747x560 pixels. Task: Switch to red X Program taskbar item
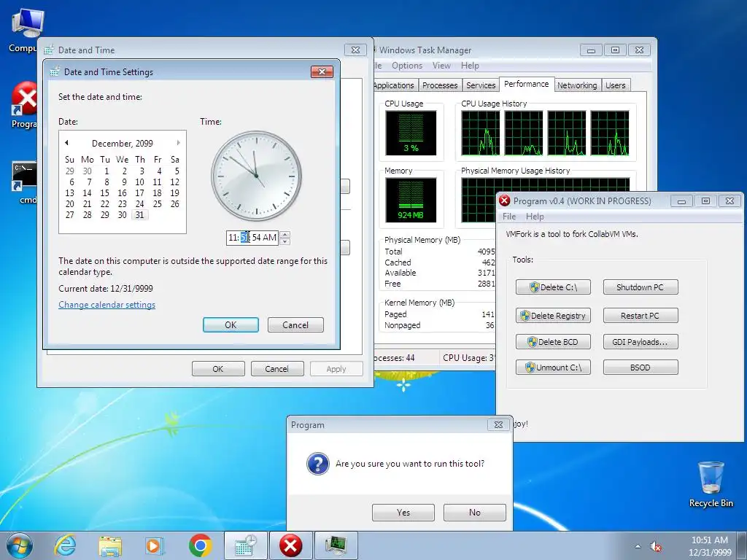(290, 545)
